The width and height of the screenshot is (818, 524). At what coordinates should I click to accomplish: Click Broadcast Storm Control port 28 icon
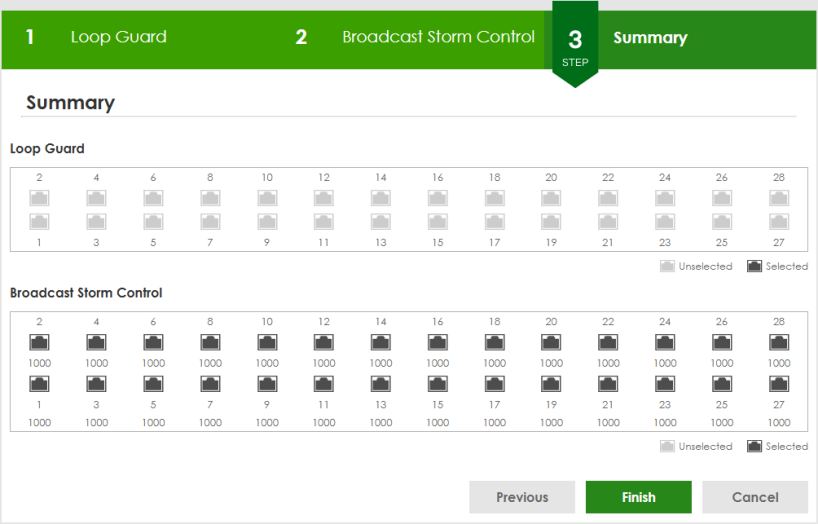(x=779, y=343)
